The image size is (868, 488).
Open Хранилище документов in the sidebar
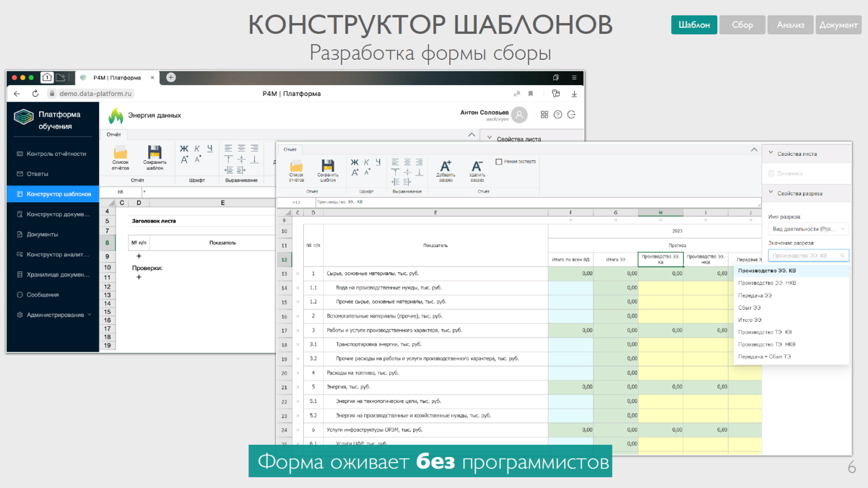click(53, 274)
